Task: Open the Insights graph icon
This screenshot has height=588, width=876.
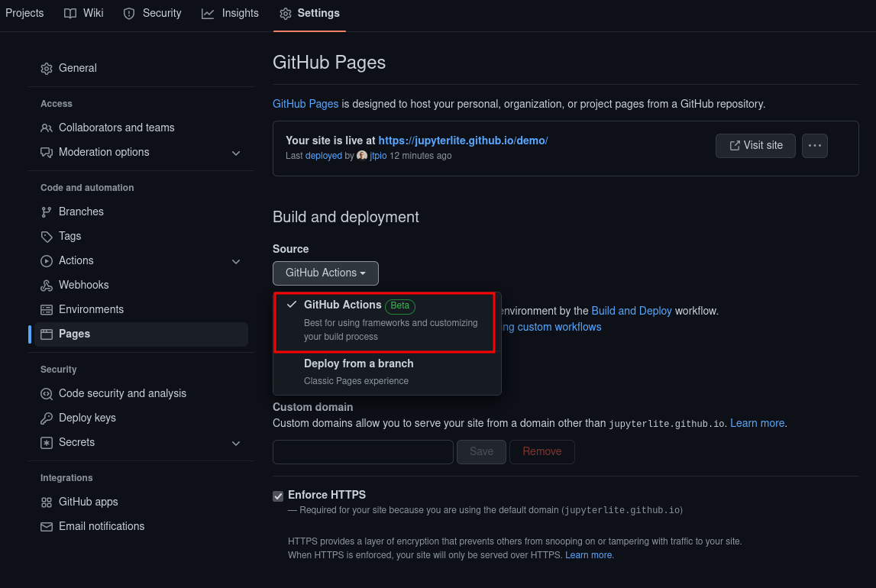Action: point(206,13)
